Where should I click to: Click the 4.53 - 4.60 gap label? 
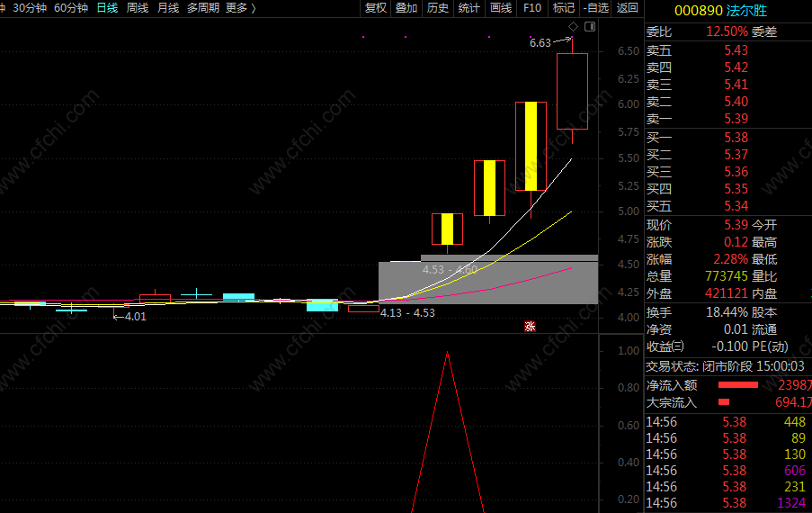pos(450,269)
